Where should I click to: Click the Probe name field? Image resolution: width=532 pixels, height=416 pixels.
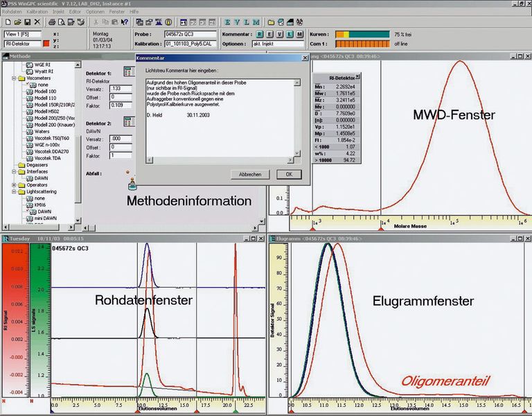(190, 34)
